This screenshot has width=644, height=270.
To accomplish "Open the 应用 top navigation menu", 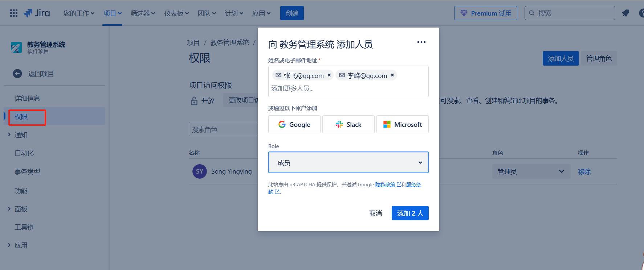I will [261, 13].
